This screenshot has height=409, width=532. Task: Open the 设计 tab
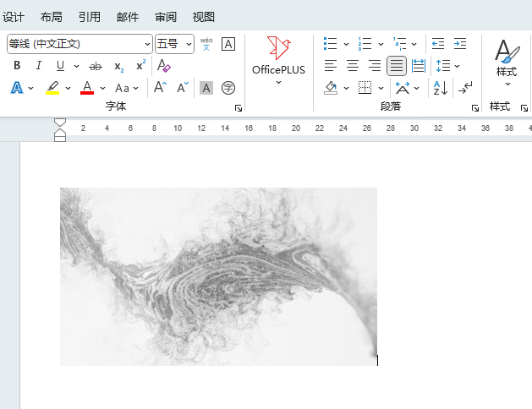tap(14, 17)
